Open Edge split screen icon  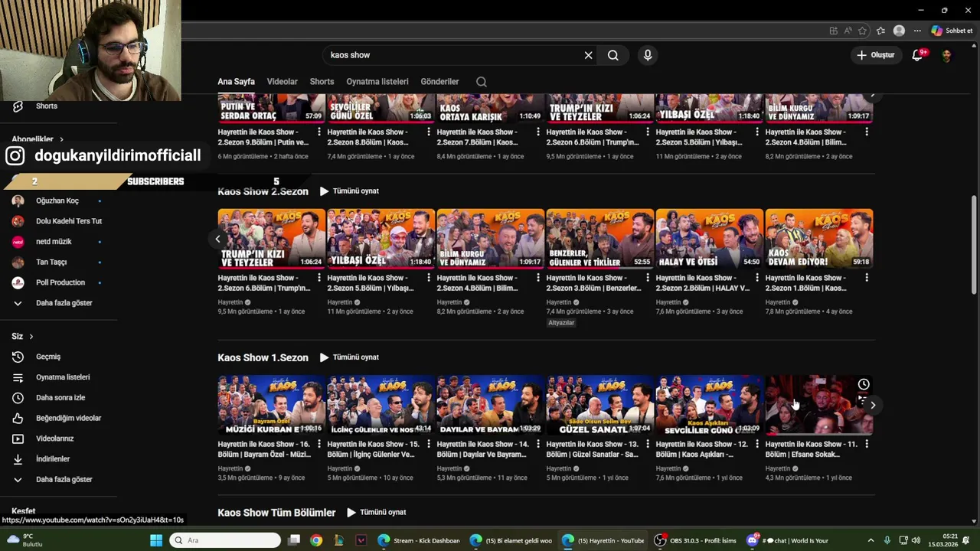(833, 31)
